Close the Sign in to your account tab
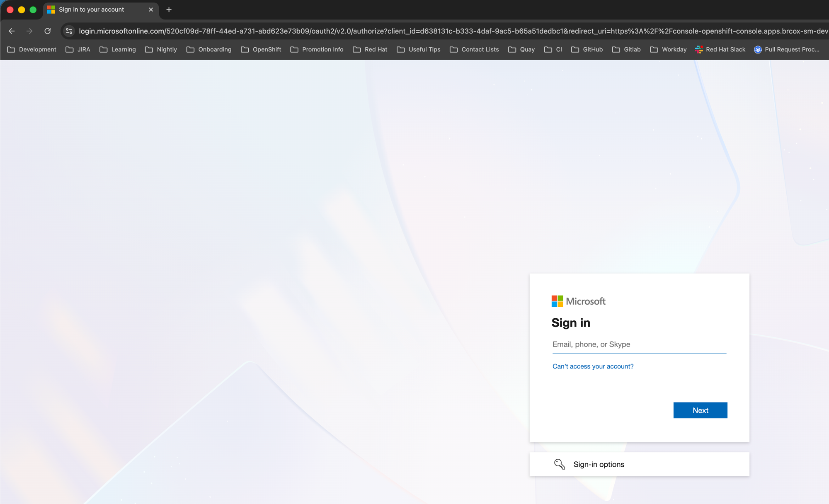 pyautogui.click(x=151, y=10)
